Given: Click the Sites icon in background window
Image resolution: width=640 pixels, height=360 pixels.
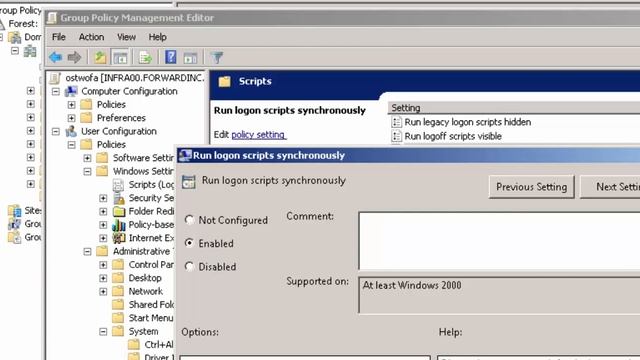Looking at the screenshot, I should click(x=15, y=211).
